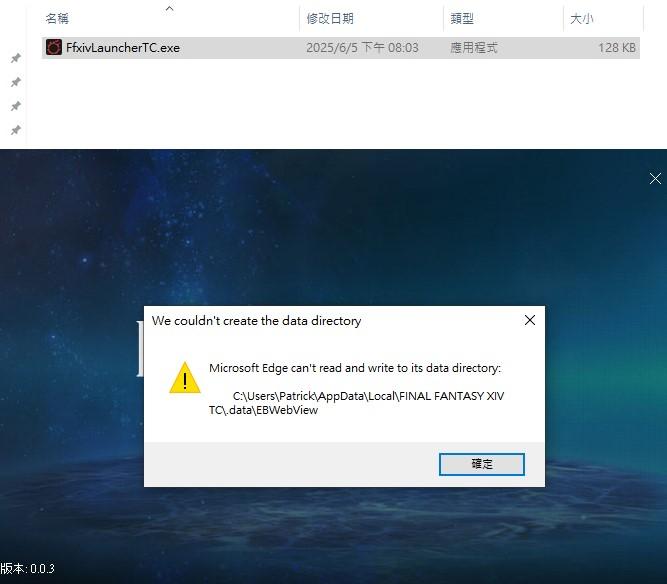This screenshot has width=667, height=584.
Task: Sort files by the 修改日期 column header
Action: click(x=330, y=18)
